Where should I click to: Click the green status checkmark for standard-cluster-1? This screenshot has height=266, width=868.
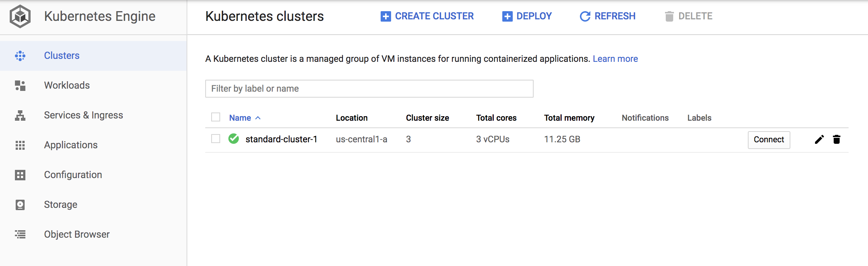(x=234, y=139)
